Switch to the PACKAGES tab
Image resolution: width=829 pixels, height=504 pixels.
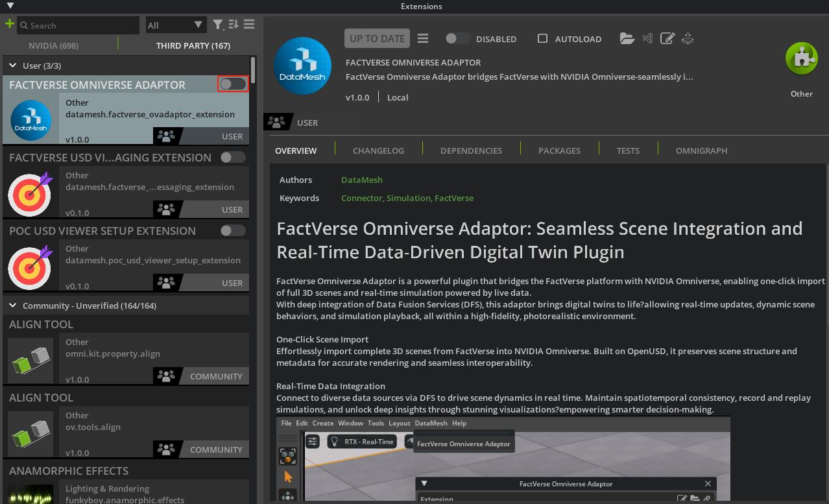coord(559,150)
